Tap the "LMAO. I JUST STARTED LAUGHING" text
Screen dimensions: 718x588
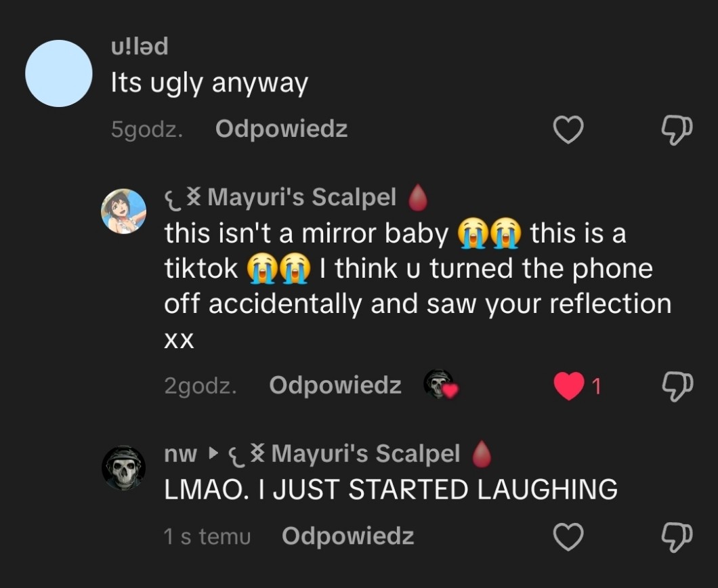click(391, 489)
